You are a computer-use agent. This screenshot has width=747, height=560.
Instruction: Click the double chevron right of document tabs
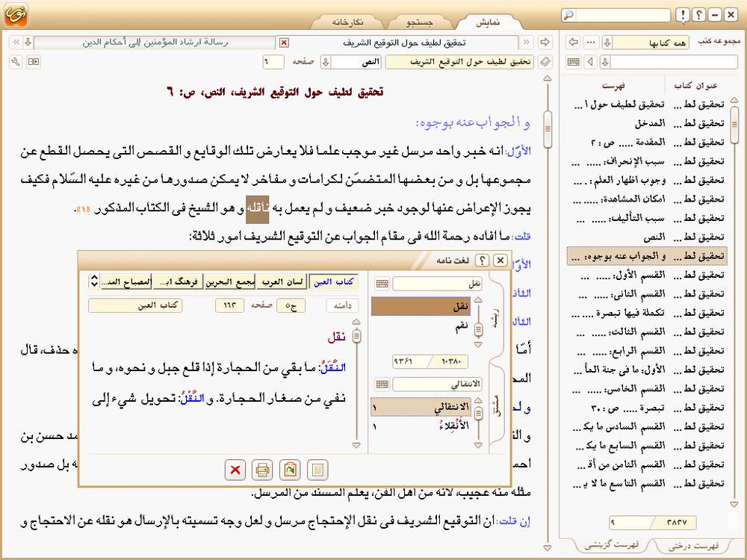(x=526, y=43)
